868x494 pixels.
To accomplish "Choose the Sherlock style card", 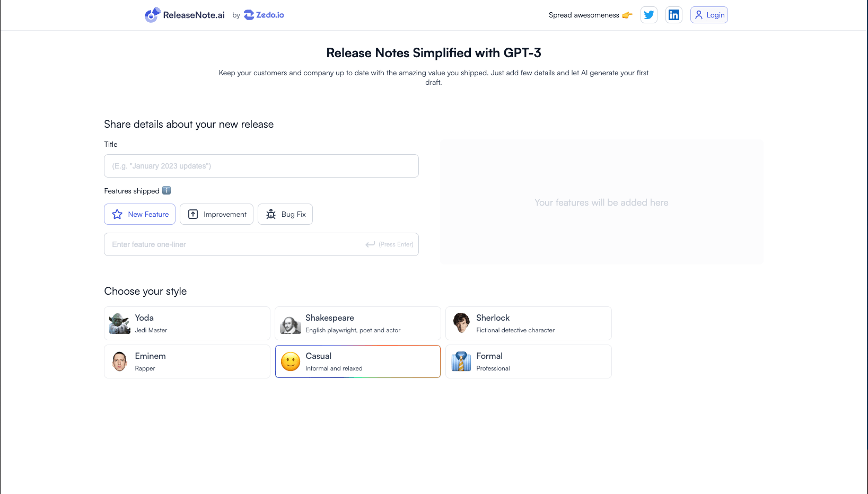I will coord(529,323).
